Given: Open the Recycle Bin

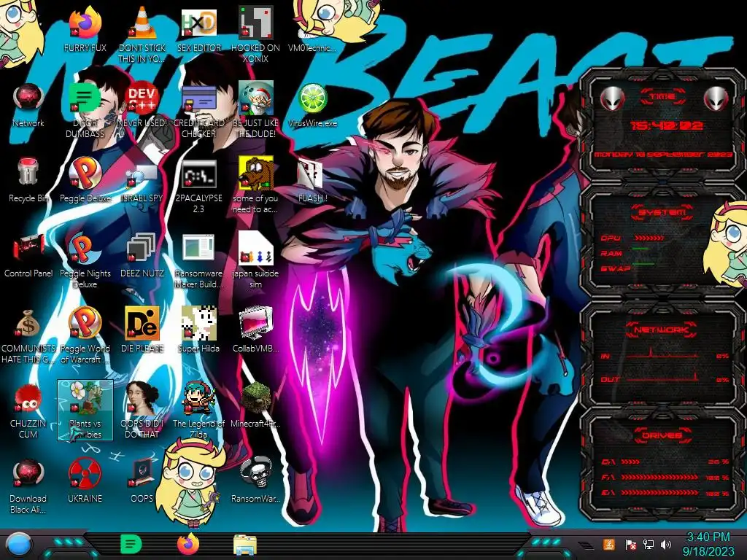Looking at the screenshot, I should (28, 172).
